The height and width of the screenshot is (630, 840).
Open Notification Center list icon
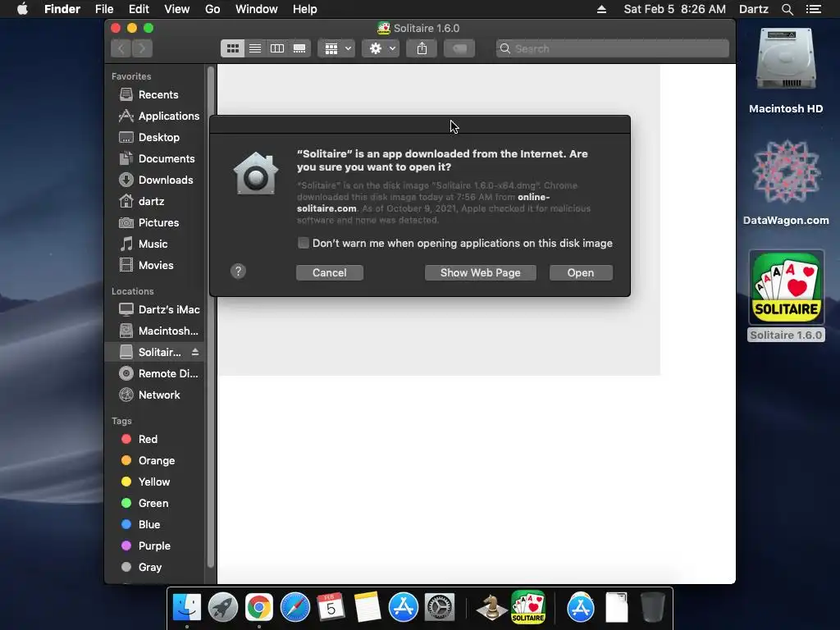pos(814,9)
